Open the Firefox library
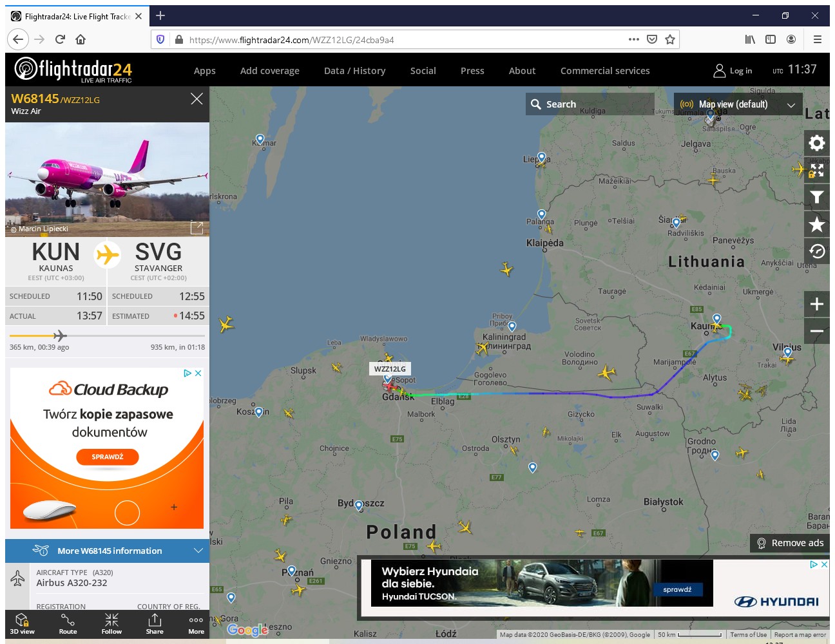The height and width of the screenshot is (644, 835). (750, 39)
